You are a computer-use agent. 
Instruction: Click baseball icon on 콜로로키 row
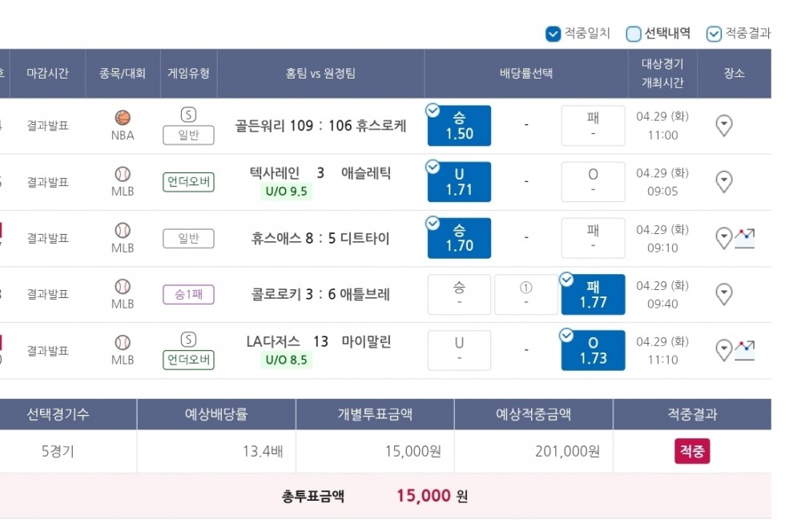(123, 287)
